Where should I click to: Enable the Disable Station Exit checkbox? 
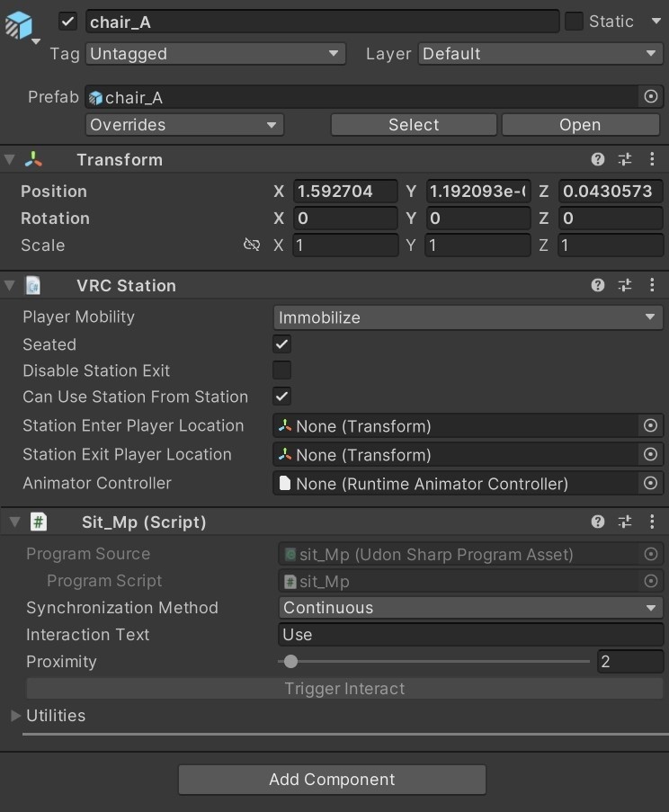click(282, 370)
